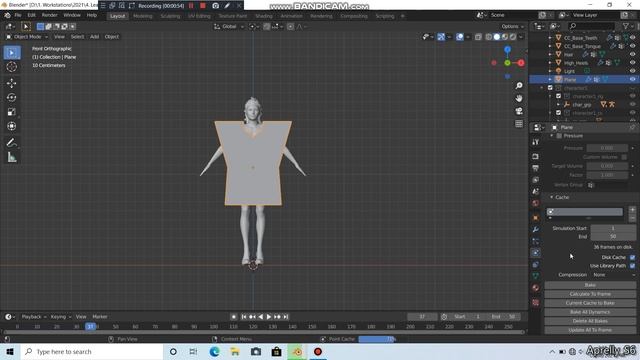The image size is (640, 360).
Task: Open the cache Compression dropdown
Action: (612, 275)
